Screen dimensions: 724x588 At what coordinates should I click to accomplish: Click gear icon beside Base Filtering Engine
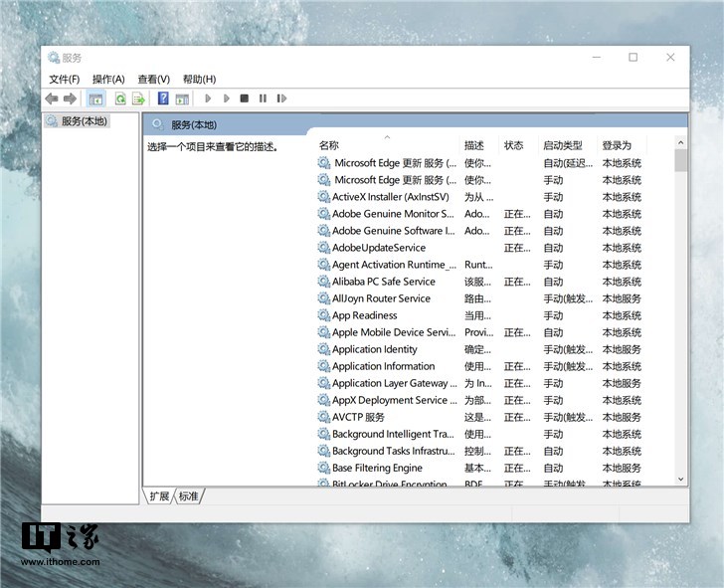coord(323,468)
